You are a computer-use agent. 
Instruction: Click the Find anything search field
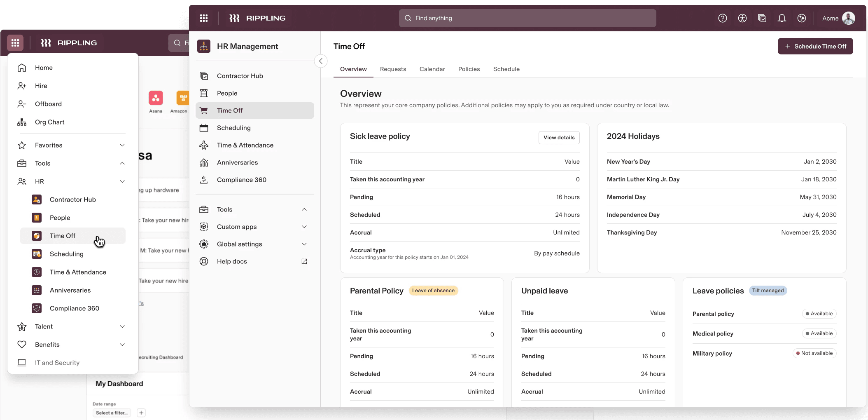click(x=527, y=18)
